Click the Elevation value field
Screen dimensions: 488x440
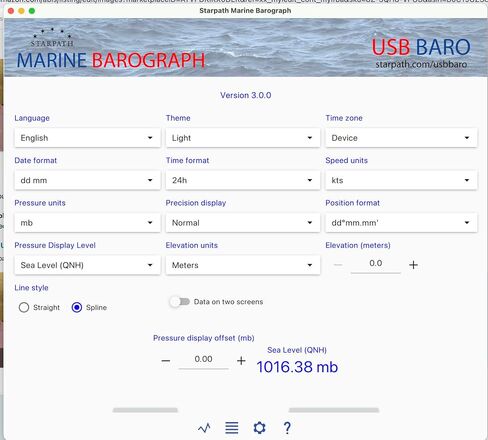[376, 264]
